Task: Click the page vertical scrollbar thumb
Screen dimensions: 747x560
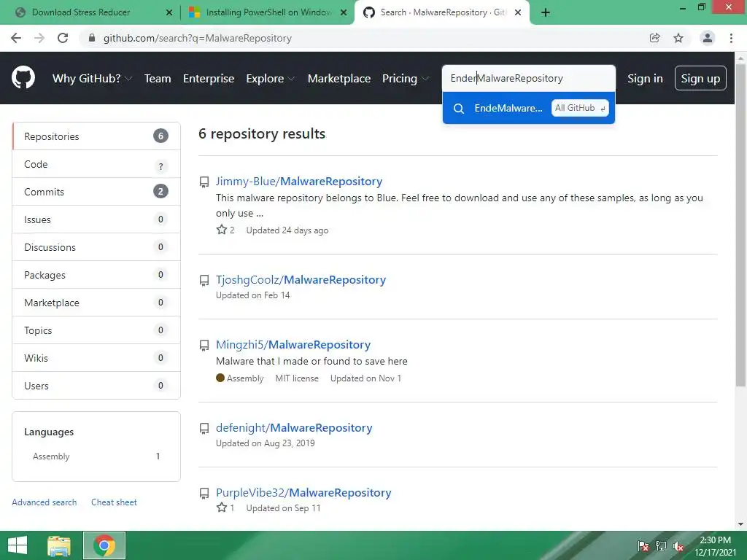Action: point(740,224)
